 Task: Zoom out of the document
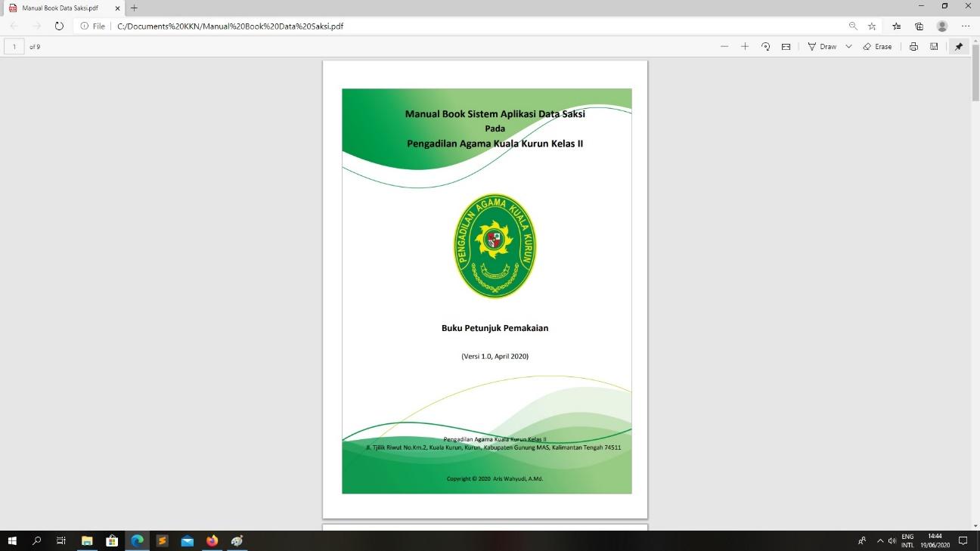724,46
